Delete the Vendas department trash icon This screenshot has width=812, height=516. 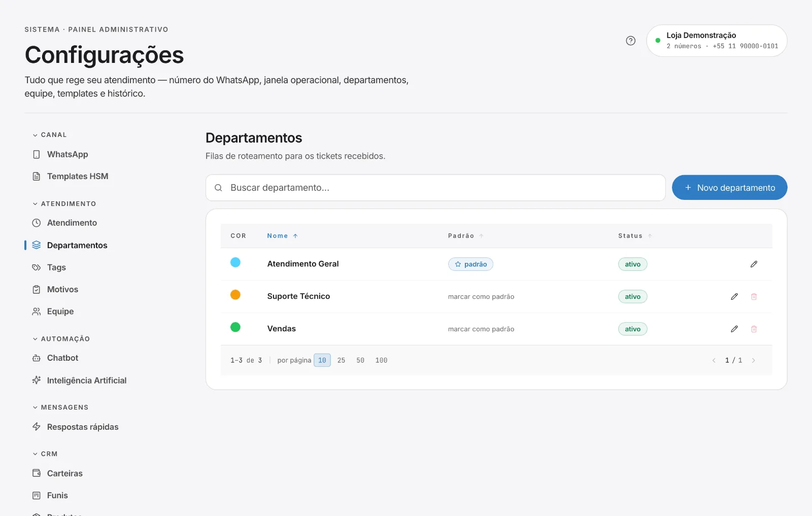754,329
